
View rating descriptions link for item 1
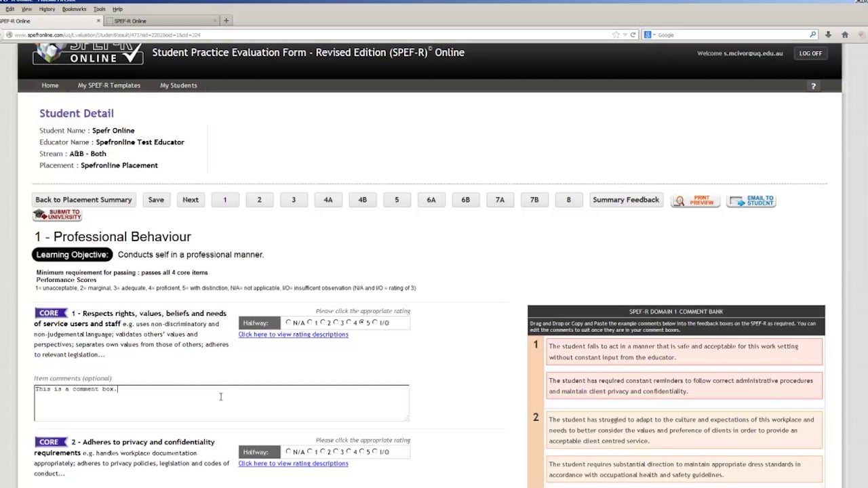pos(293,334)
